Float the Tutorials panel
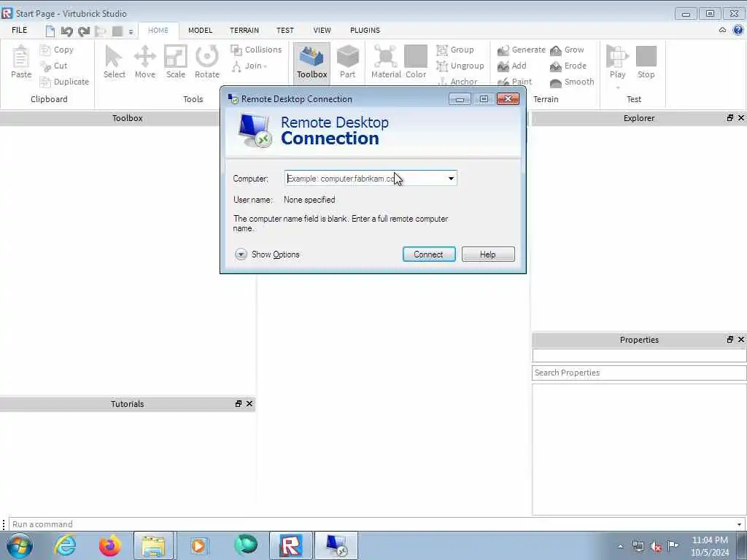The width and height of the screenshot is (747, 560). tap(239, 404)
